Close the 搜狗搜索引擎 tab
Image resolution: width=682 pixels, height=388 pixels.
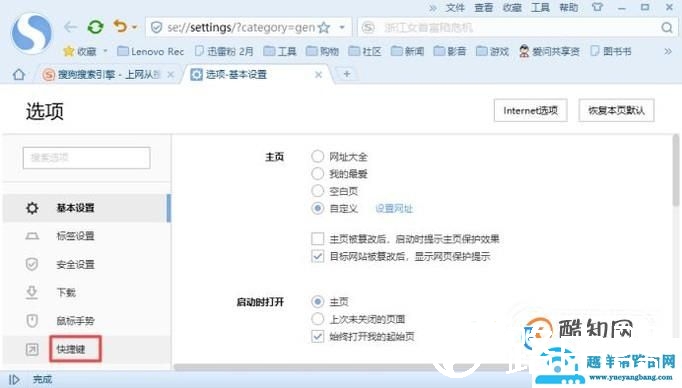click(x=171, y=75)
